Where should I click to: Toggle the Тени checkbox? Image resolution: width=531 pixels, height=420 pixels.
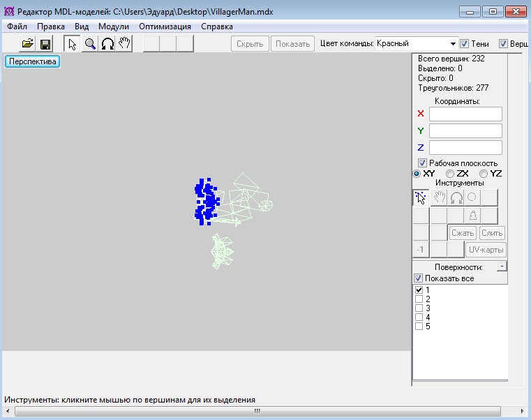tap(464, 44)
